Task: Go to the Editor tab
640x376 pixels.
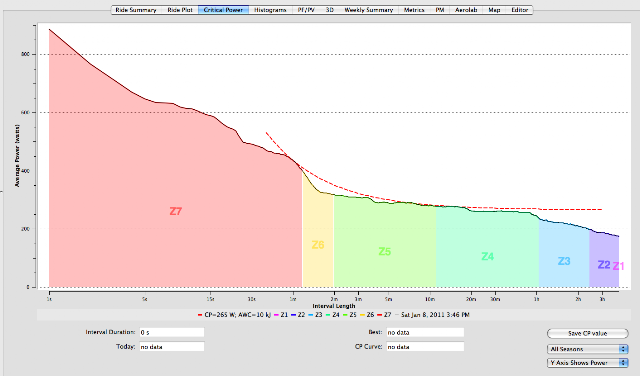Action: pos(520,10)
